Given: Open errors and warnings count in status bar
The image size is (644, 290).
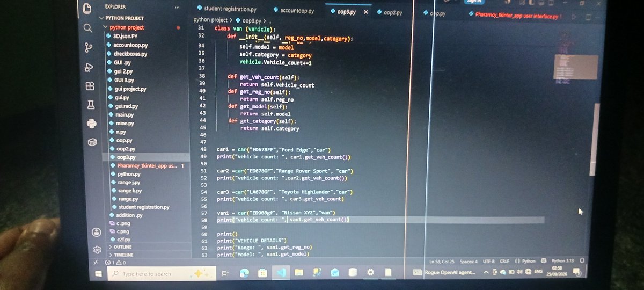Looking at the screenshot, I should 115,263.
